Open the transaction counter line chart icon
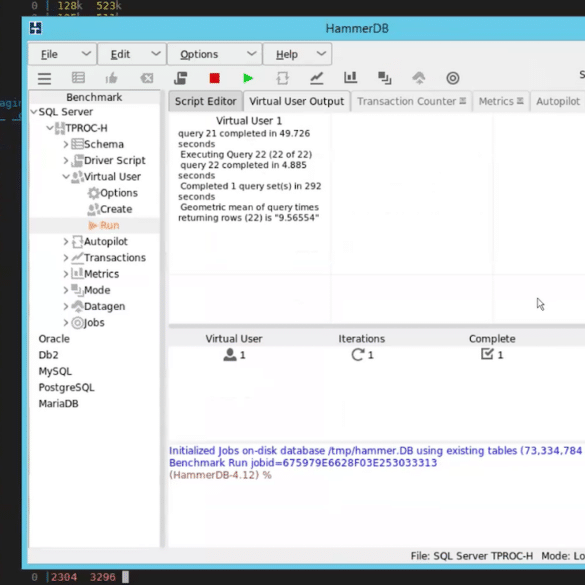This screenshot has width=585, height=585. 316,78
